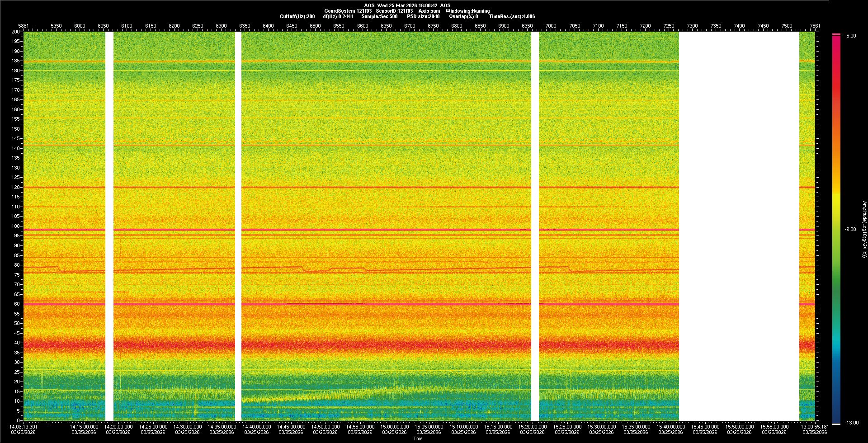
Task: Click the red top of the amplitude colorbar
Action: coord(836,37)
